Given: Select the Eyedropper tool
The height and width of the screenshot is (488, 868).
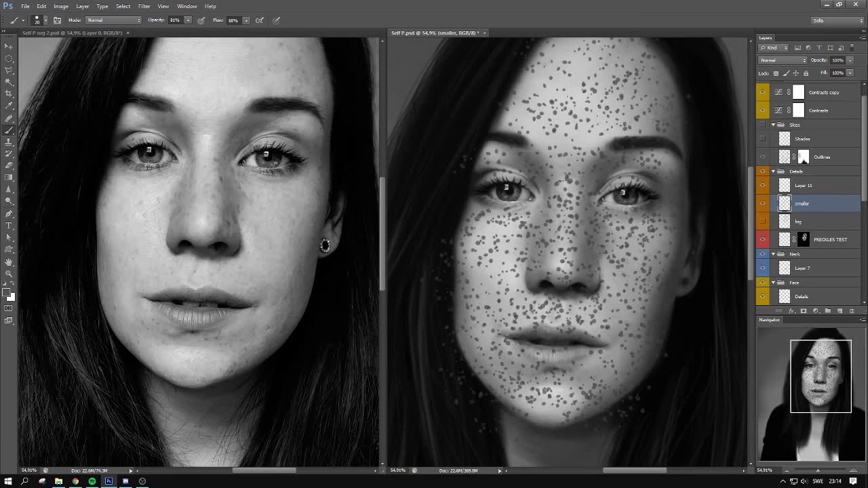Looking at the screenshot, I should pyautogui.click(x=9, y=106).
